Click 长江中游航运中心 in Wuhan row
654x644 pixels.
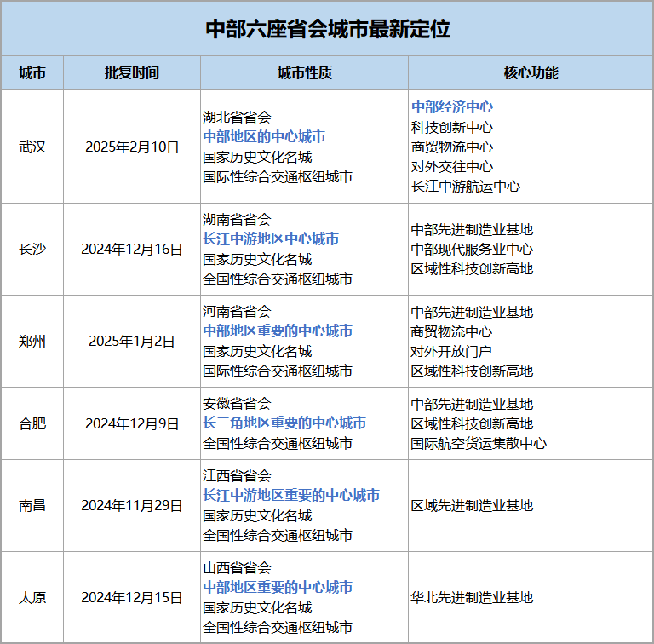465,186
